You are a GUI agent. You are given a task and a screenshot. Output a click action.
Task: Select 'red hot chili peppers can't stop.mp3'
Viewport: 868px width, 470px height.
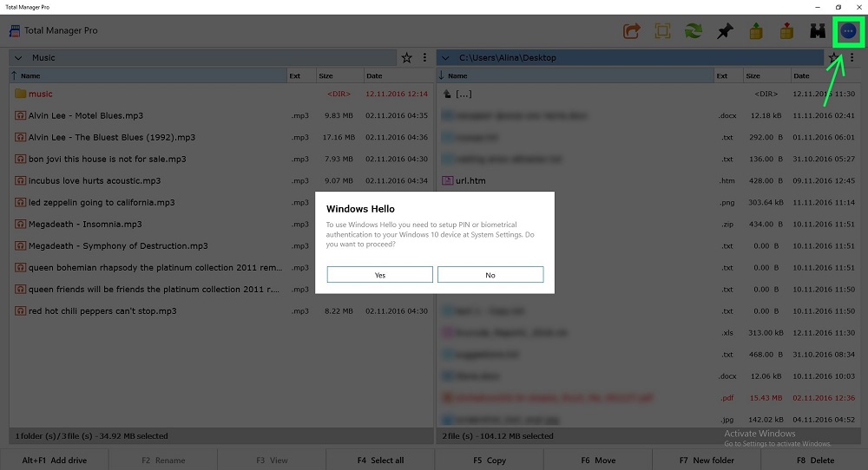click(221, 310)
